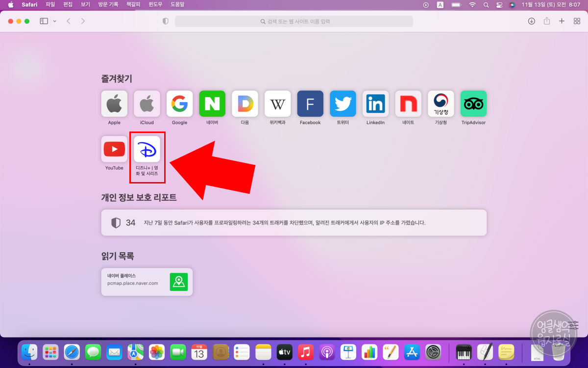Expand the tab group dropdown next to sidebar button

54,21
